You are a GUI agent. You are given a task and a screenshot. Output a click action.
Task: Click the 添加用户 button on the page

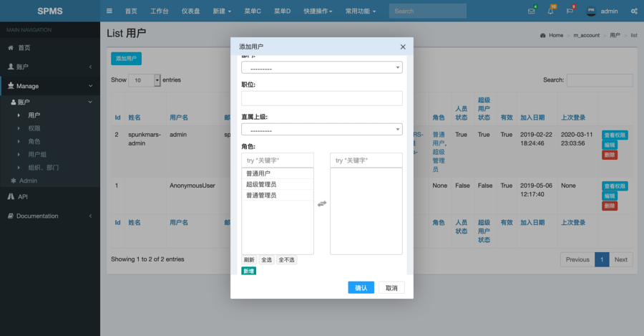pos(126,59)
